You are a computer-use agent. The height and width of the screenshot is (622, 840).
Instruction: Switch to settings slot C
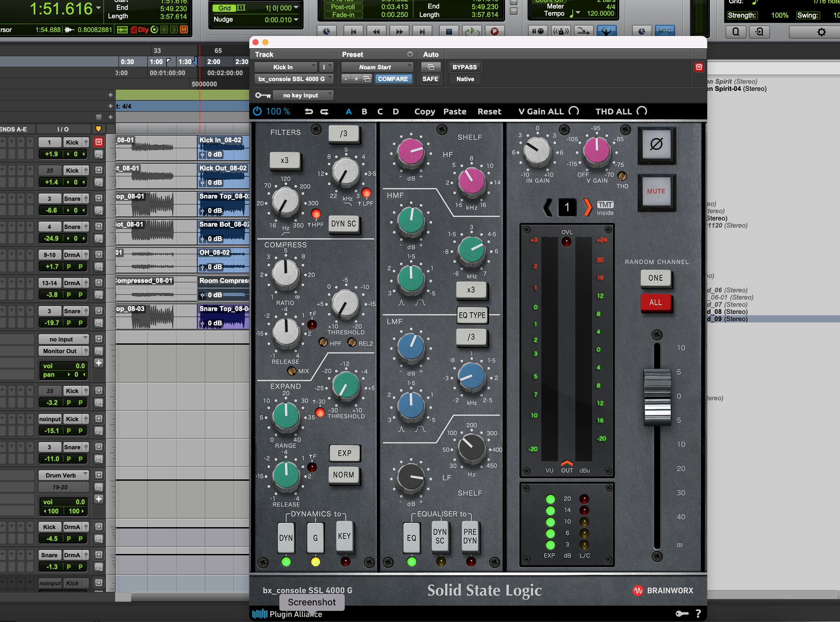coord(380,112)
